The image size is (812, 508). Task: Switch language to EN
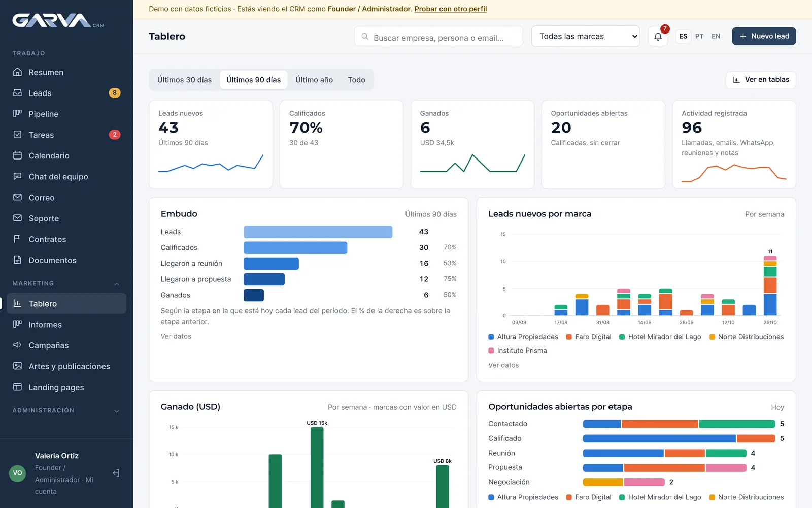click(x=716, y=36)
